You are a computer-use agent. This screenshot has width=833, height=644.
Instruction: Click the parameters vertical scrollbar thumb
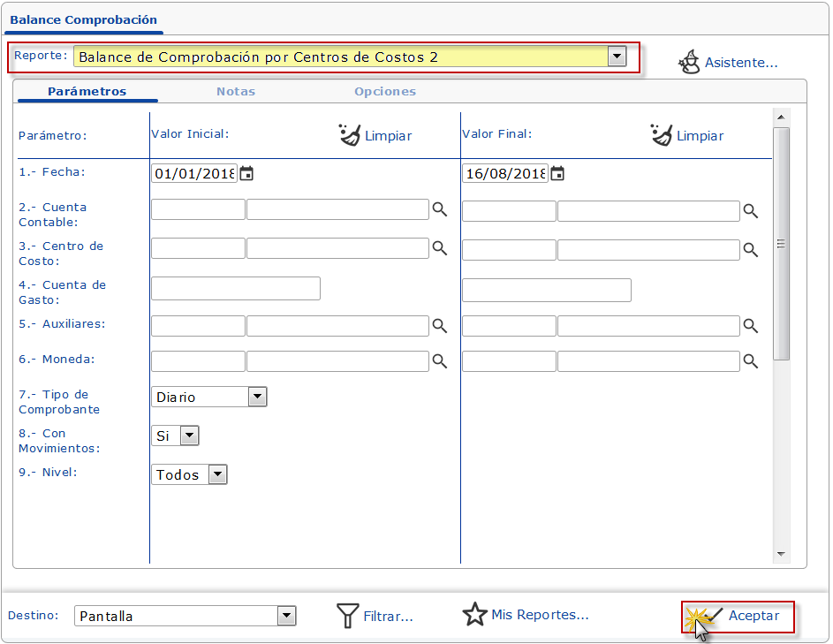pyautogui.click(x=781, y=244)
